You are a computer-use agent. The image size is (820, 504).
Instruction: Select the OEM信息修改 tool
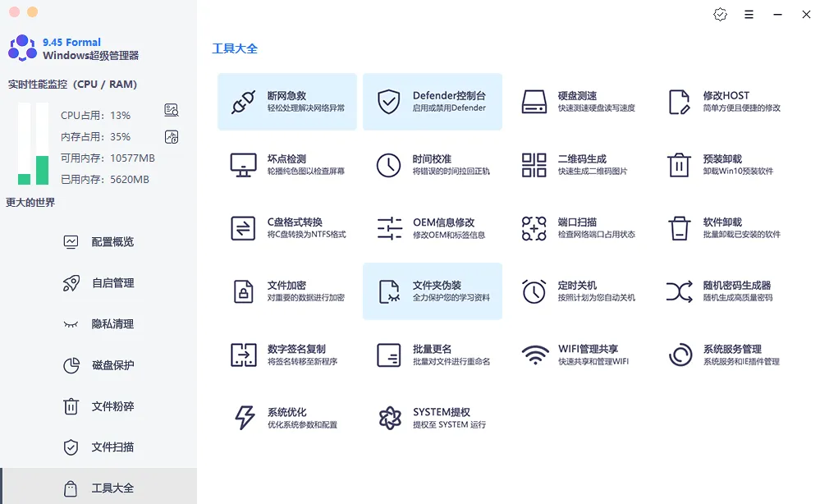[433, 228]
